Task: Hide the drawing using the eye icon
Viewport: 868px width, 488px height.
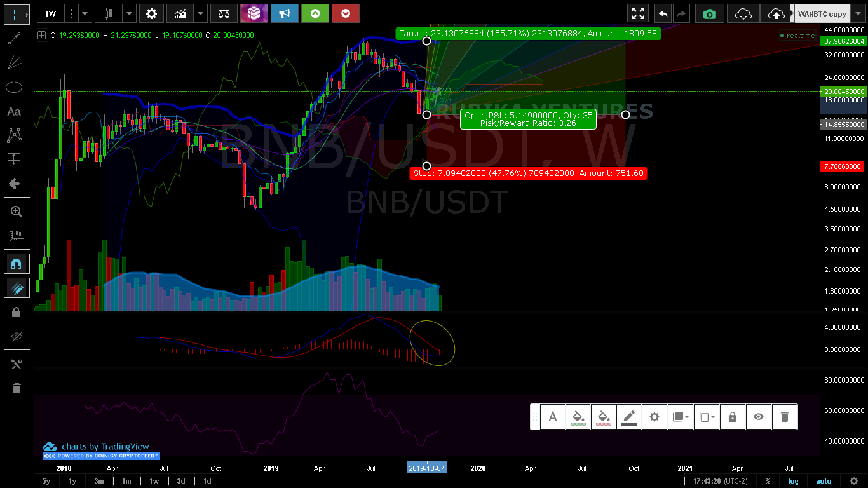Action: click(758, 417)
